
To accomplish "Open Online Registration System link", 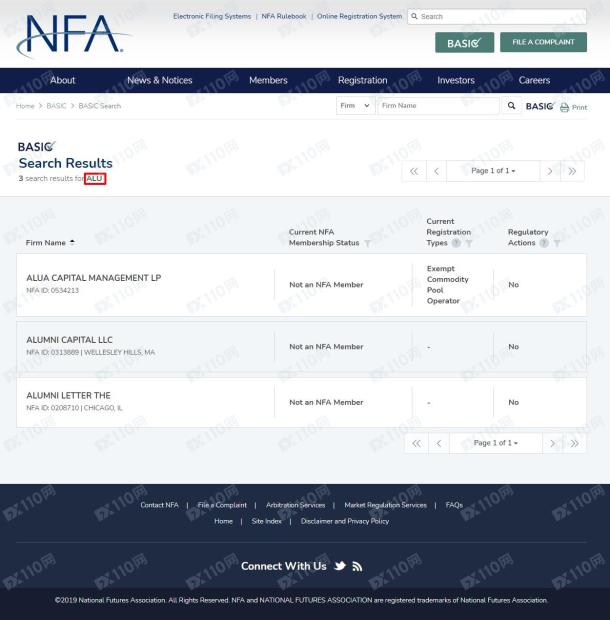I will tap(359, 16).
